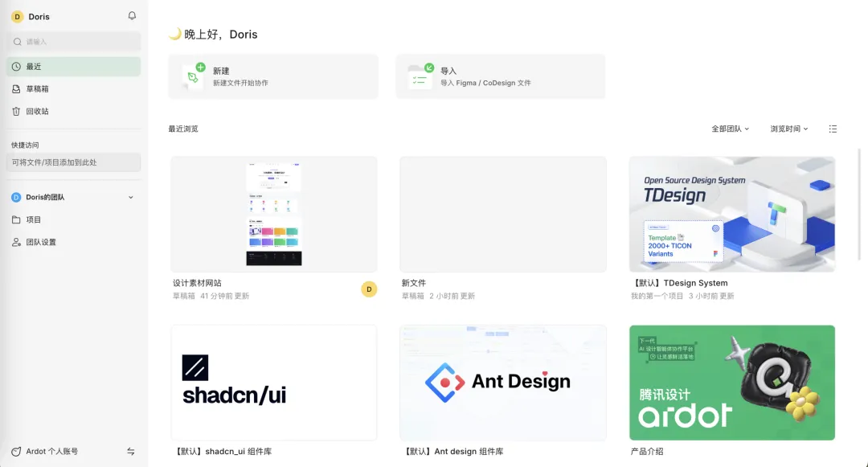Viewport: 868px width, 467px height.
Task: Click the Doris的团队 team avatar
Action: click(x=16, y=198)
